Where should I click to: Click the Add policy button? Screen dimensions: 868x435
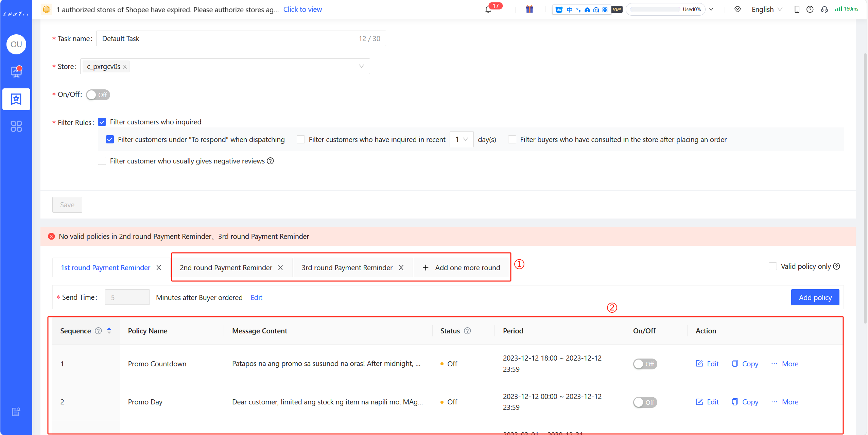[x=815, y=297]
